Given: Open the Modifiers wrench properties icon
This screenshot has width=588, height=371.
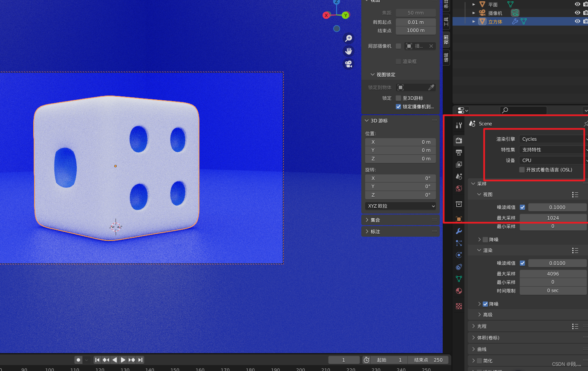Looking at the screenshot, I should click(x=459, y=231).
